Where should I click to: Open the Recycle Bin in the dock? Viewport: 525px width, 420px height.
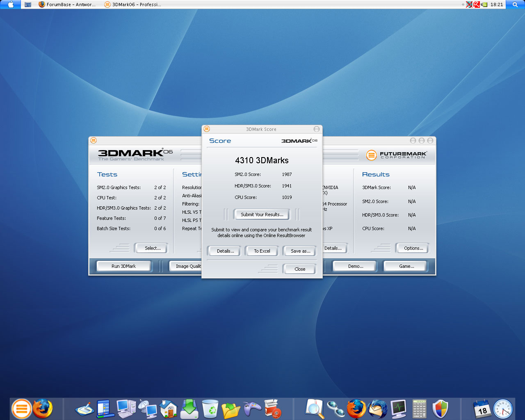210,409
